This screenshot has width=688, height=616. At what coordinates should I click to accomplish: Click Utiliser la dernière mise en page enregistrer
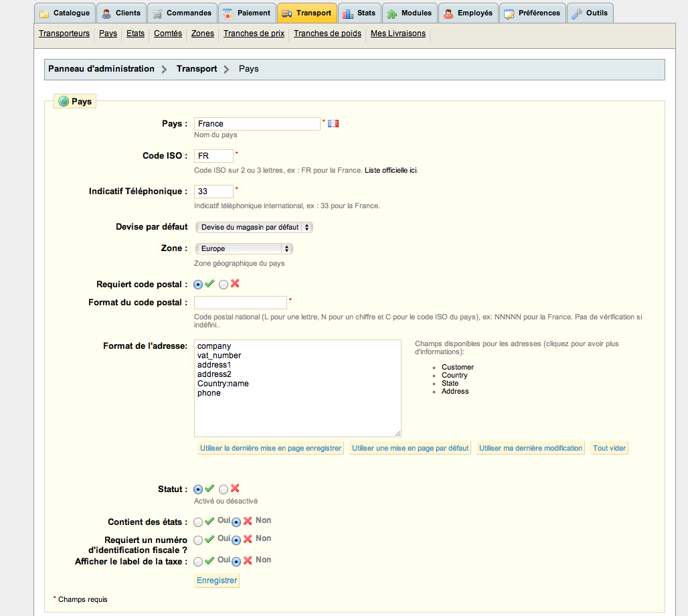coord(271,448)
